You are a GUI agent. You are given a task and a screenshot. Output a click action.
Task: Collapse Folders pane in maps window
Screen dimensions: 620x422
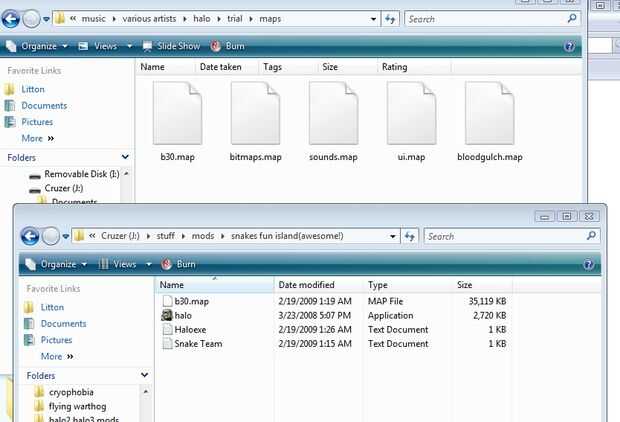125,157
